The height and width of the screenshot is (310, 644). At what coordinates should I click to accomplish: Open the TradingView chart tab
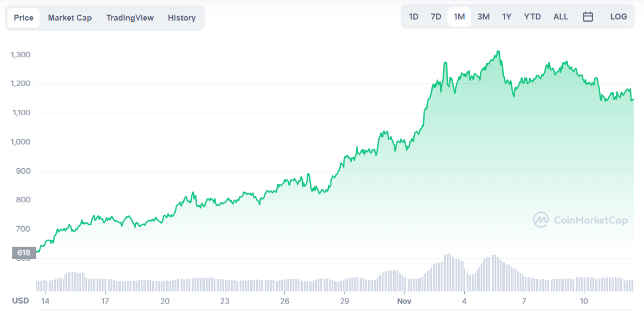pos(130,18)
